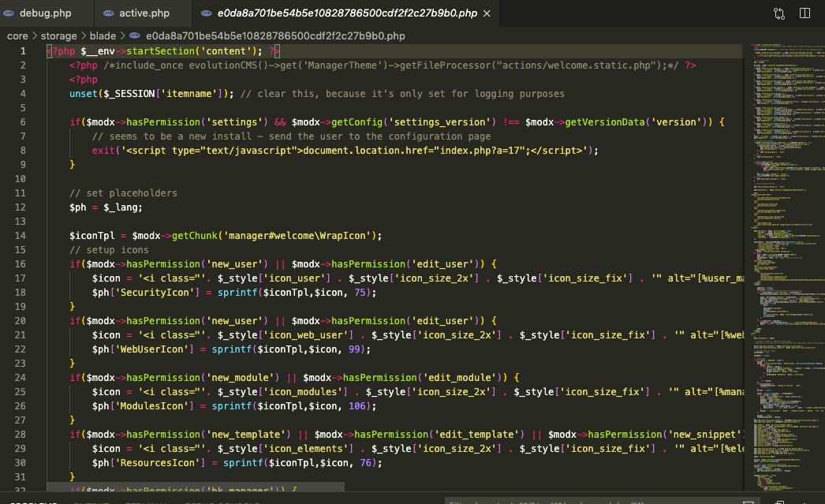Click the string 'edit_template' on line 28

[x=476, y=435]
